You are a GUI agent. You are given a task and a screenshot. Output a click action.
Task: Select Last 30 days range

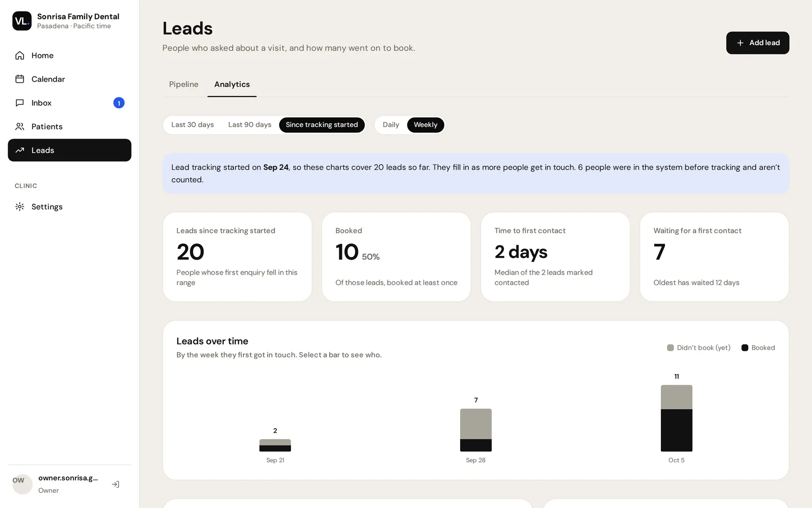click(x=193, y=125)
